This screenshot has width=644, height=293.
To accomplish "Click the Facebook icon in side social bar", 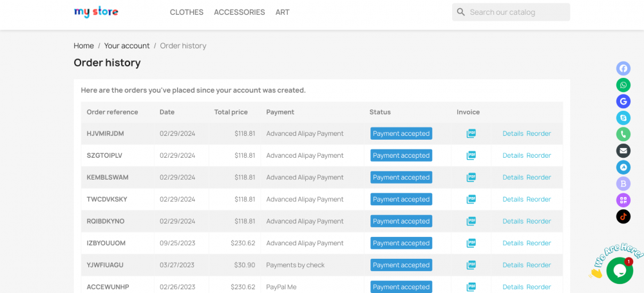I will [623, 69].
